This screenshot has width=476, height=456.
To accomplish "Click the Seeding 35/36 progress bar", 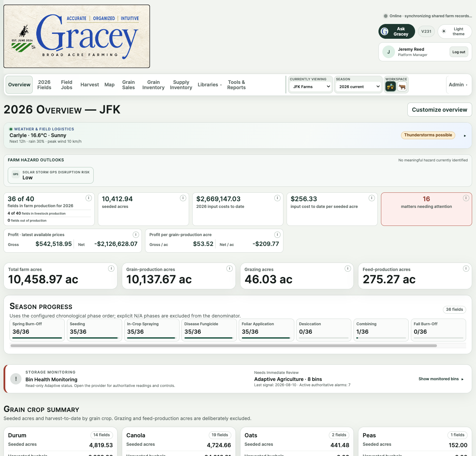I will (94, 338).
